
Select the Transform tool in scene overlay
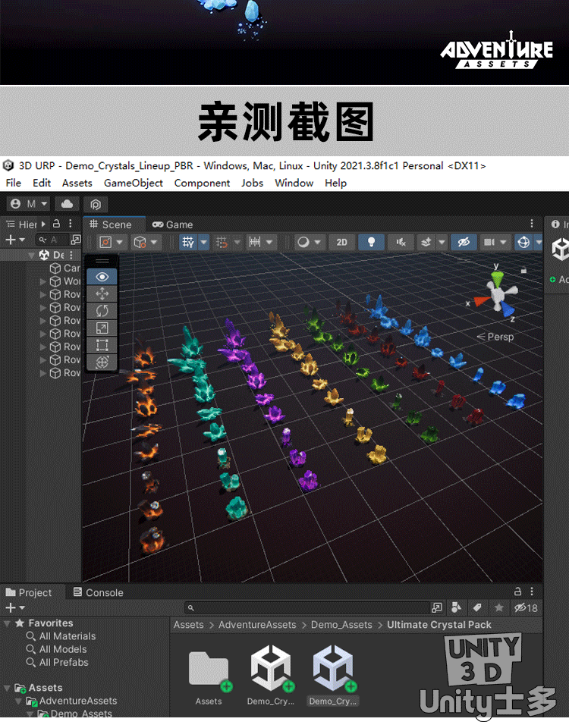point(102,362)
